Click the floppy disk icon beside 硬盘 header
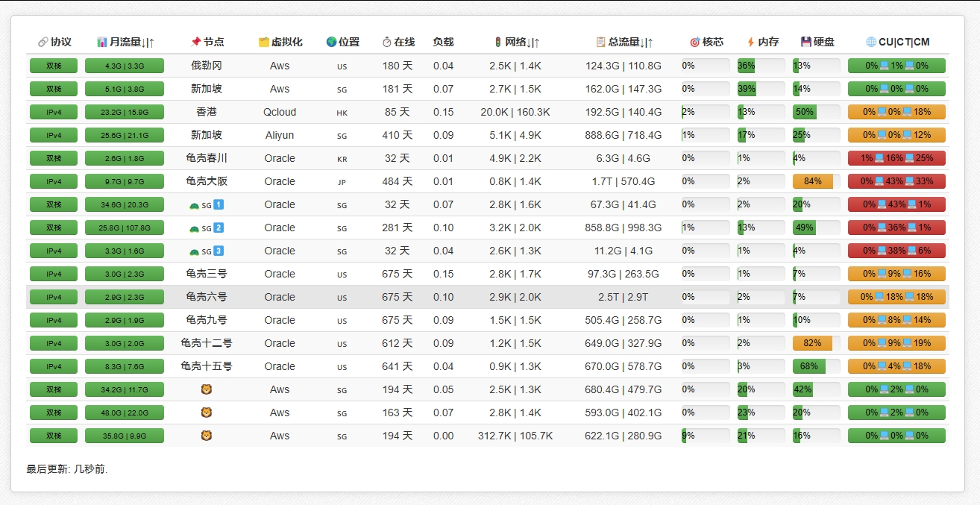The width and height of the screenshot is (980, 505). 805,43
